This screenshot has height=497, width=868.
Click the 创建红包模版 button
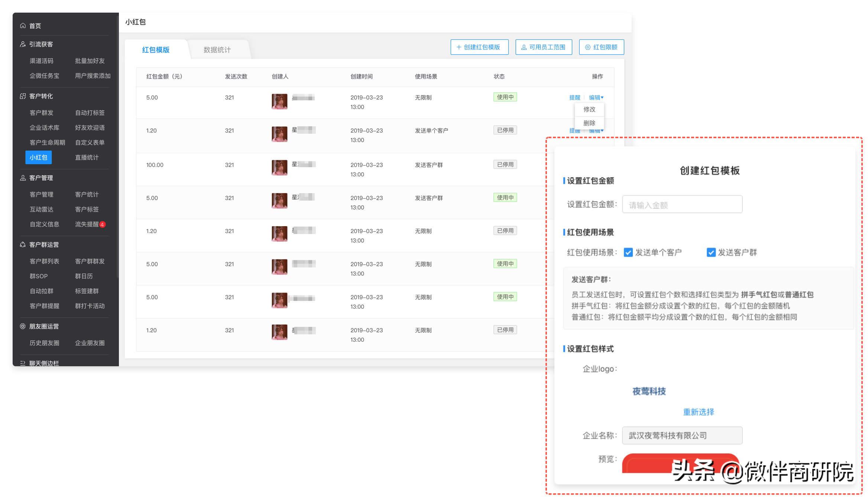pos(479,47)
